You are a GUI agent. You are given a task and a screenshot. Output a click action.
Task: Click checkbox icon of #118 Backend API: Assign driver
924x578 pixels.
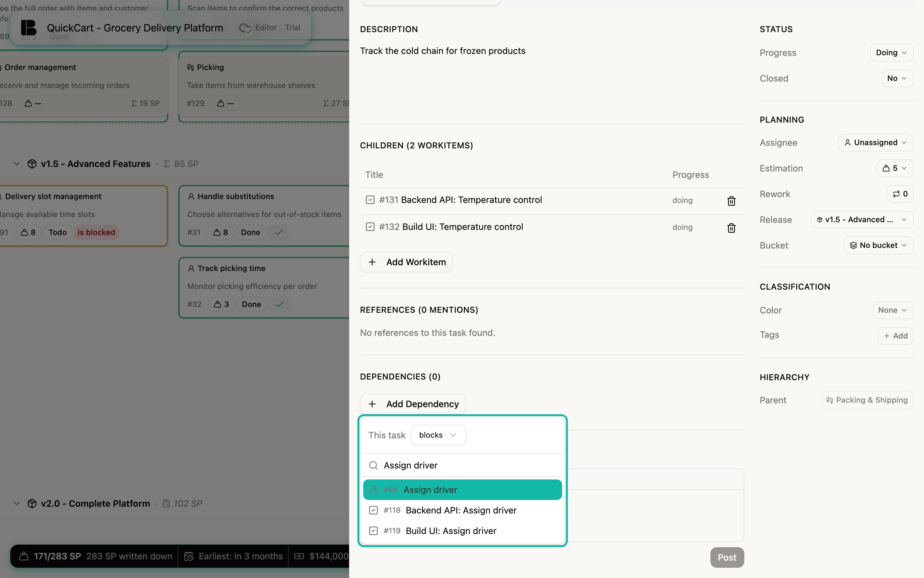click(373, 510)
